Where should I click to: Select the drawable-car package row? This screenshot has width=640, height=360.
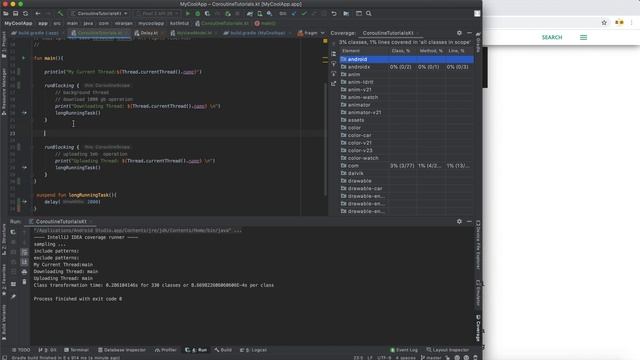tap(407, 189)
